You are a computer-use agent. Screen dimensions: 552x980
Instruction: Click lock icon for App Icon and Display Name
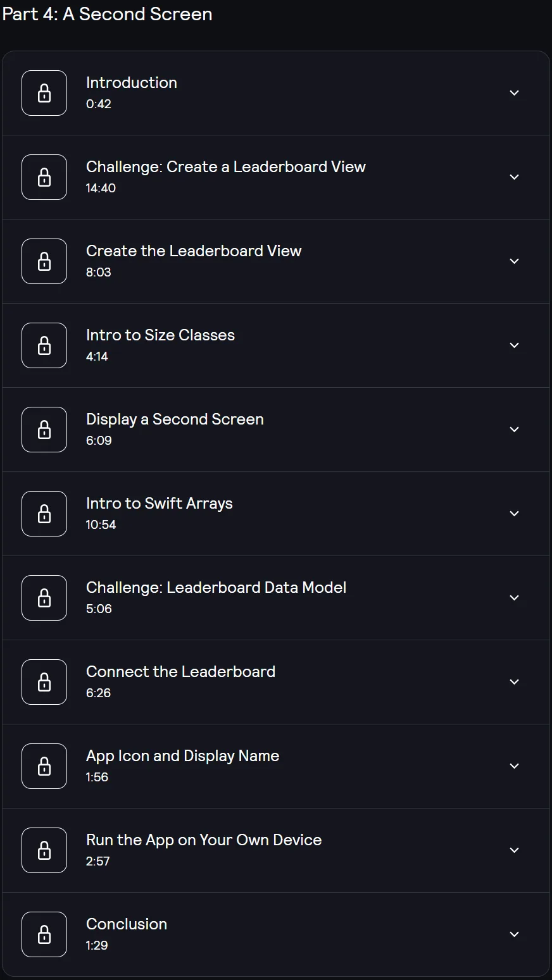[44, 766]
